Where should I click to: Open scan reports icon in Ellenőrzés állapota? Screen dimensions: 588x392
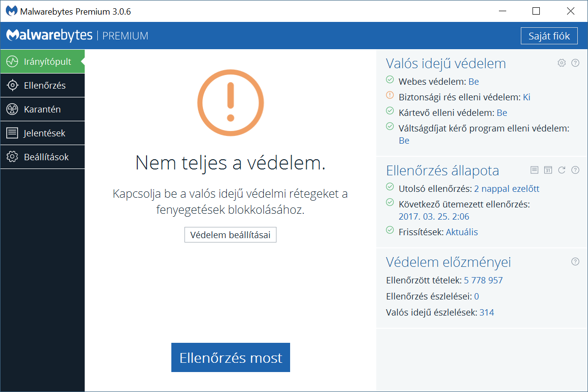534,170
